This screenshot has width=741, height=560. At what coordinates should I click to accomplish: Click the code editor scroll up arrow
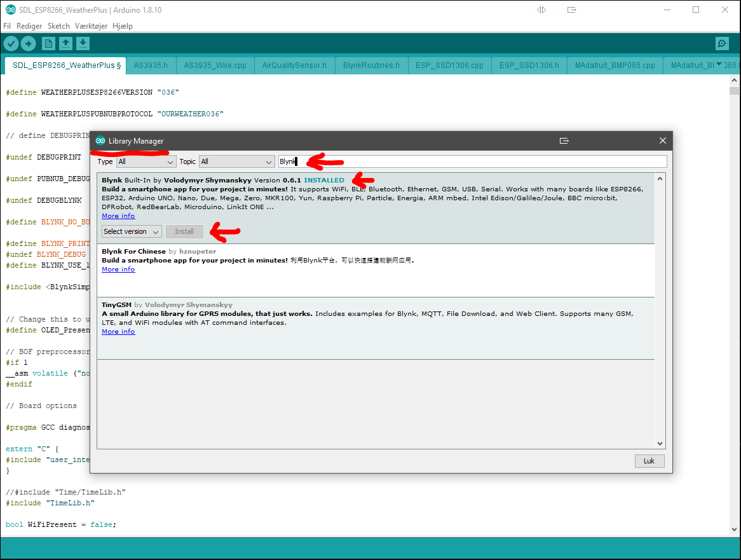[x=734, y=80]
